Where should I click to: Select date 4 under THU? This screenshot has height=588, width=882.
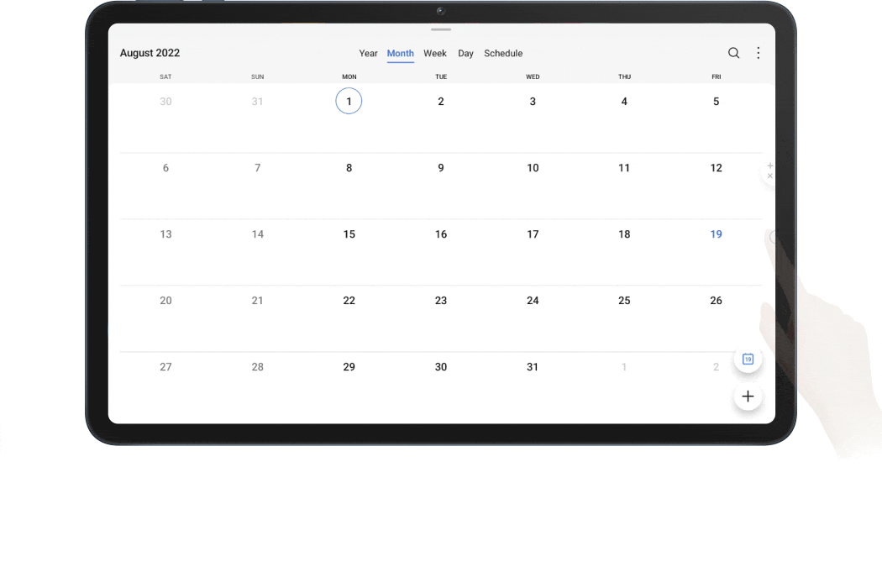[x=624, y=102]
